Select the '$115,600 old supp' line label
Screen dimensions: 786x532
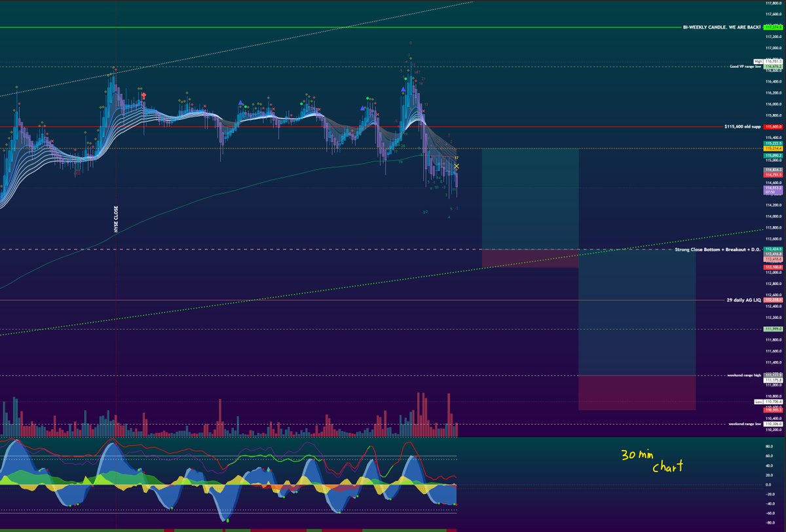tap(743, 126)
